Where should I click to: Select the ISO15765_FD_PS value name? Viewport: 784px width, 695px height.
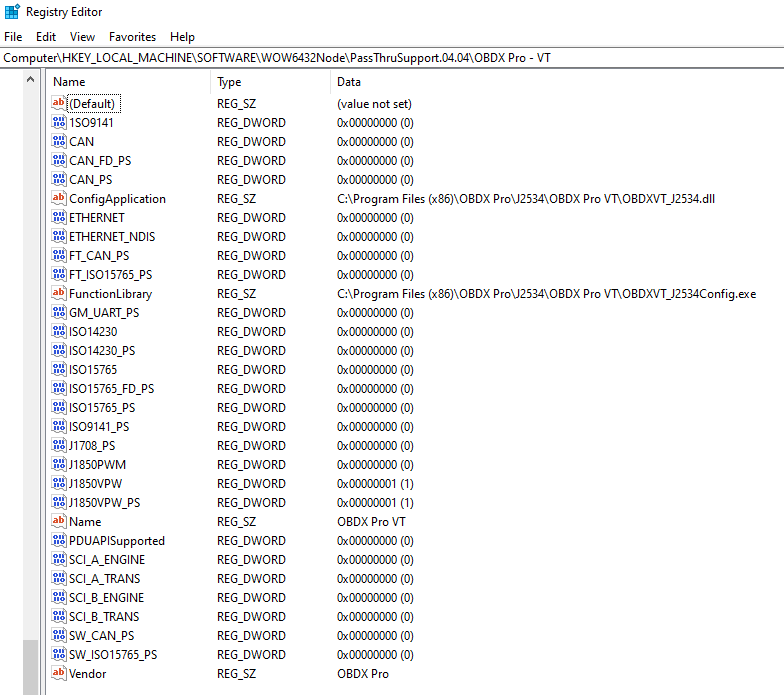tap(112, 388)
